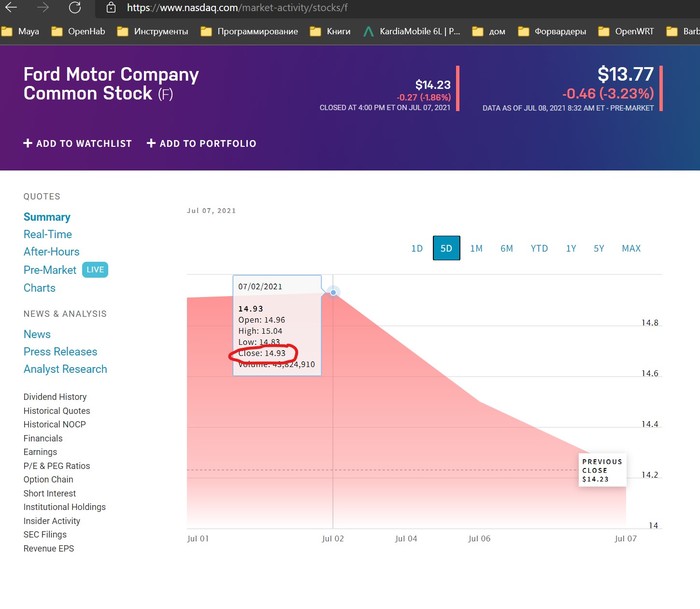Show the MAX chart range
The height and width of the screenshot is (609, 700).
[631, 248]
